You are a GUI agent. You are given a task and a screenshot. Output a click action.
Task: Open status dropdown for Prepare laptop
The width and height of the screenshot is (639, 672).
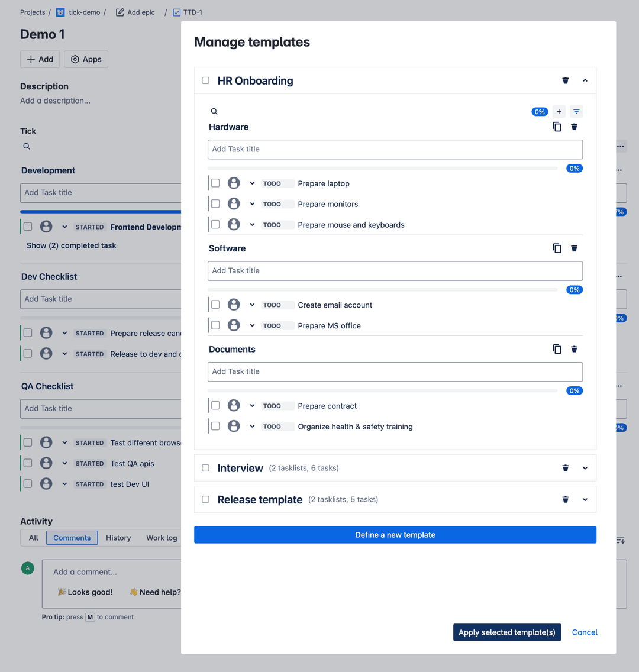tap(252, 183)
